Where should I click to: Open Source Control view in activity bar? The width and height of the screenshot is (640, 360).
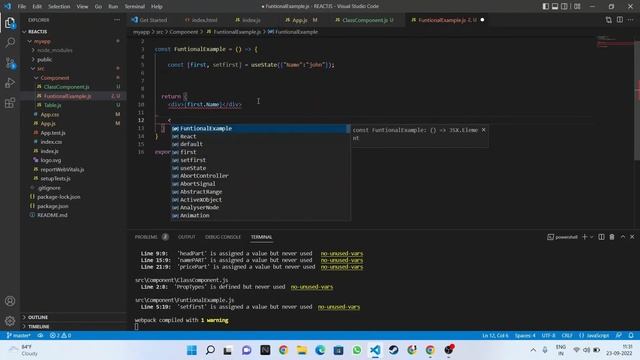pos(10,63)
